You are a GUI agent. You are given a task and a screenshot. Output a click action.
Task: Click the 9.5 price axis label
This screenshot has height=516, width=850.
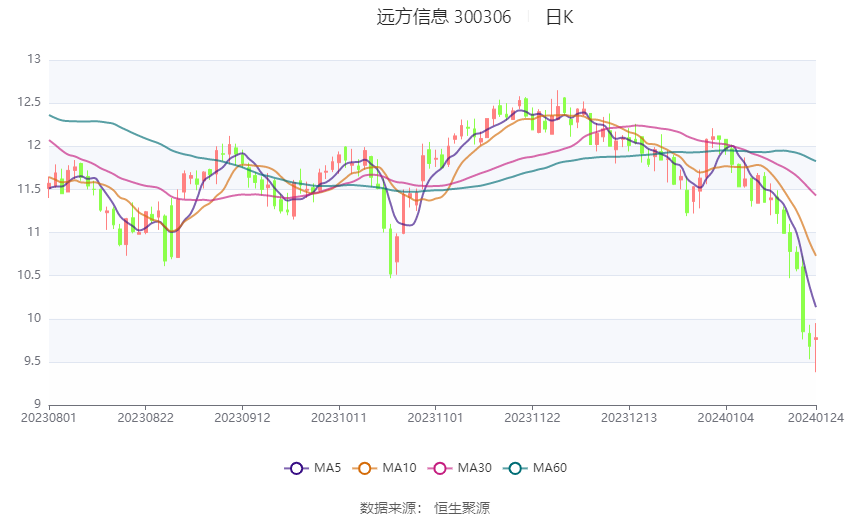point(32,361)
